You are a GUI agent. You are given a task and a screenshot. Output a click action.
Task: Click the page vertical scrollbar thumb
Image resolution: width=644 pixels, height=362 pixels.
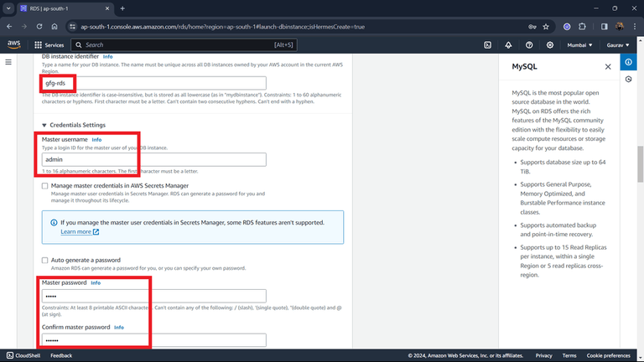pos(641,164)
